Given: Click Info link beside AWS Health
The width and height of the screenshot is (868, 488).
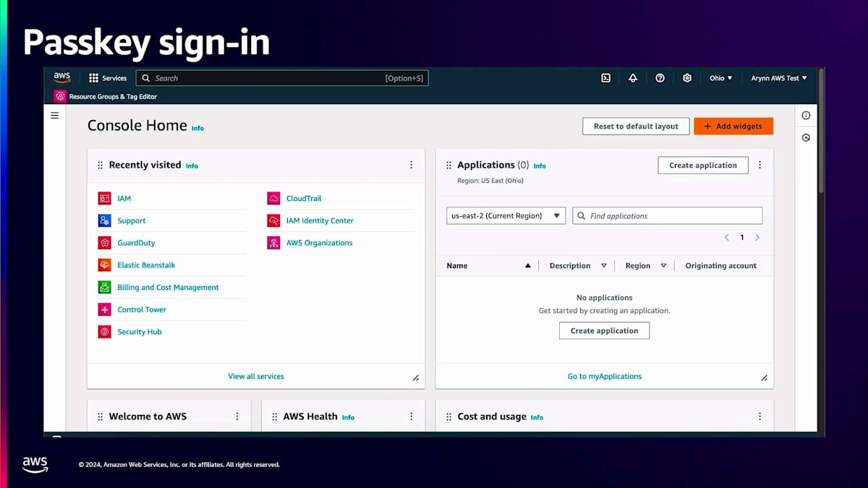Looking at the screenshot, I should [348, 417].
